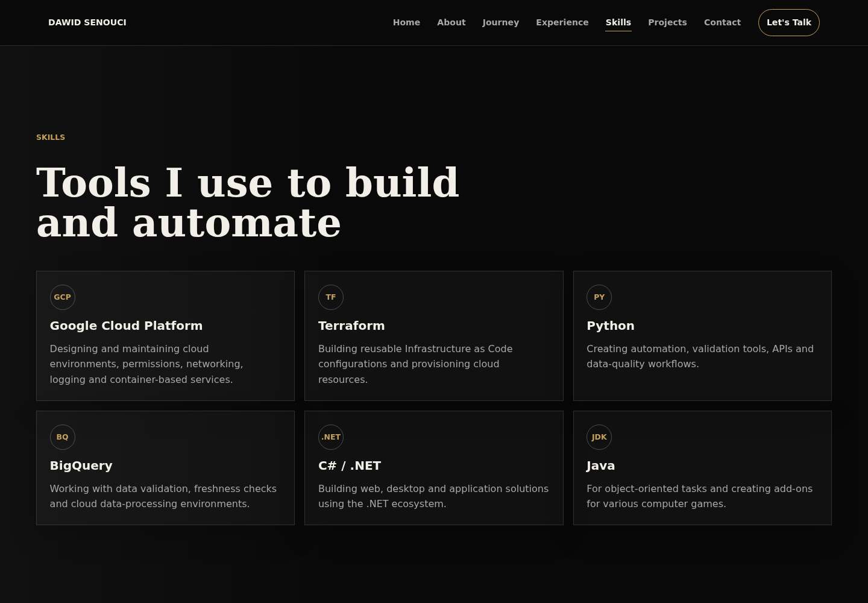
Task: Click the JDK badge on Java card
Action: pos(599,437)
